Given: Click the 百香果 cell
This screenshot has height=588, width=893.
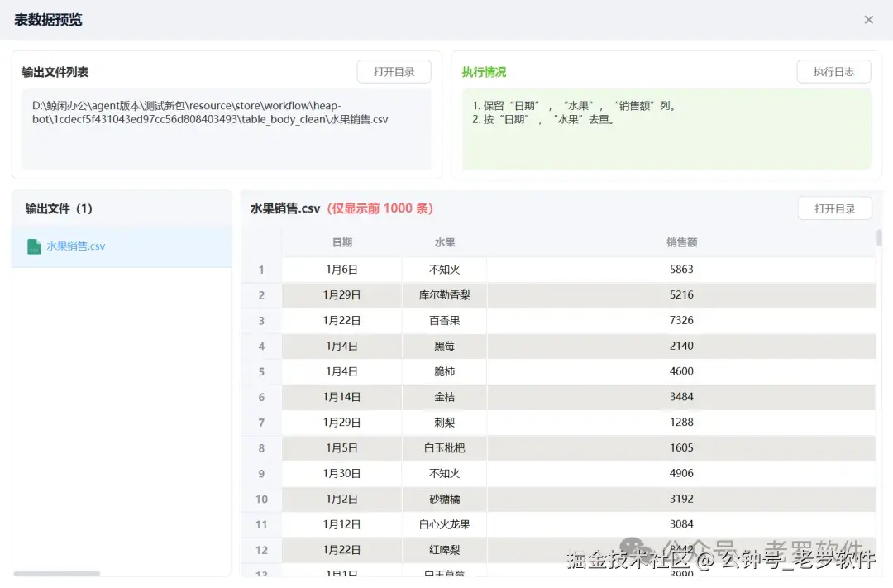Looking at the screenshot, I should point(444,321).
